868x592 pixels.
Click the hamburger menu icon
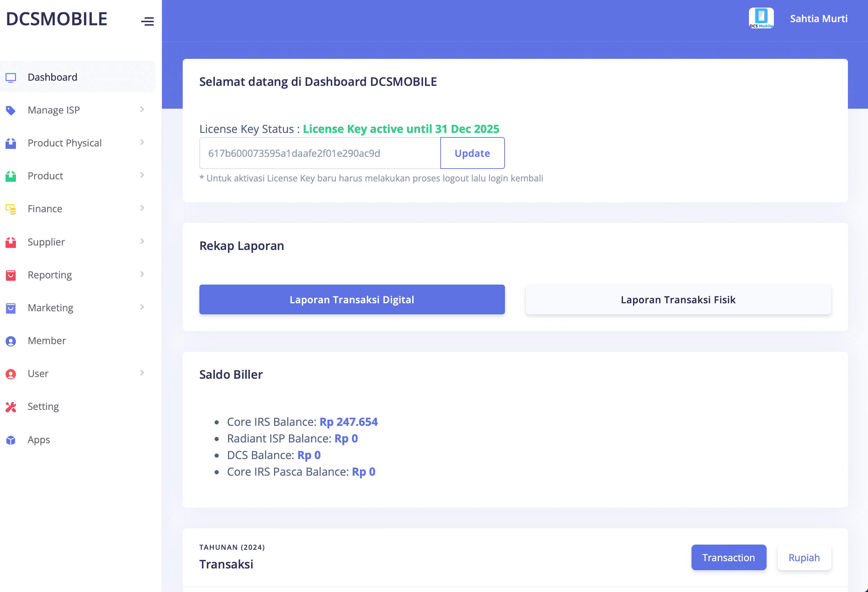(x=147, y=21)
